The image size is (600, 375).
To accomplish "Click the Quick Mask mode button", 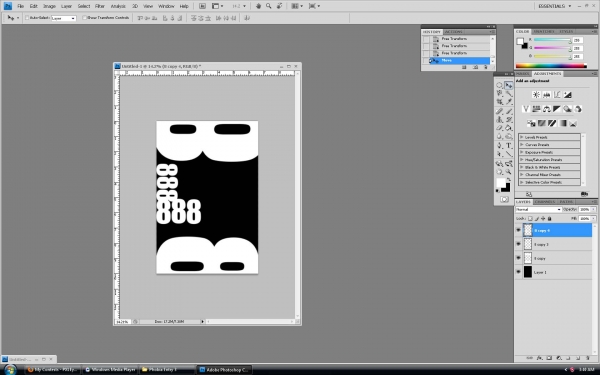I will point(504,199).
